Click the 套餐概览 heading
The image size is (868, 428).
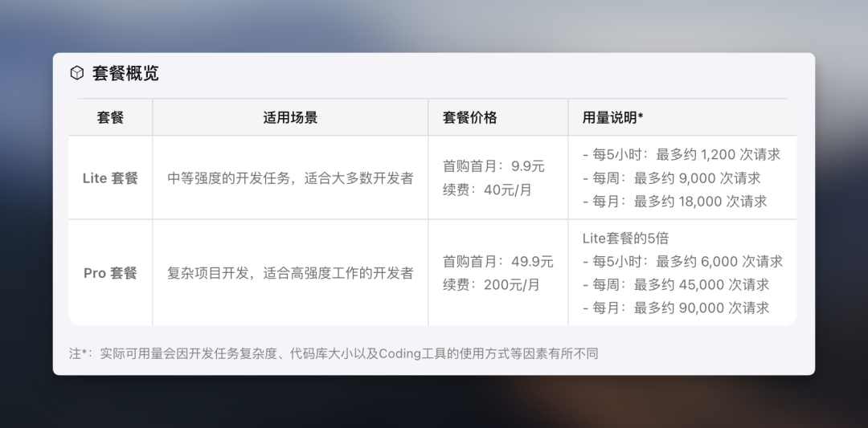[x=125, y=73]
